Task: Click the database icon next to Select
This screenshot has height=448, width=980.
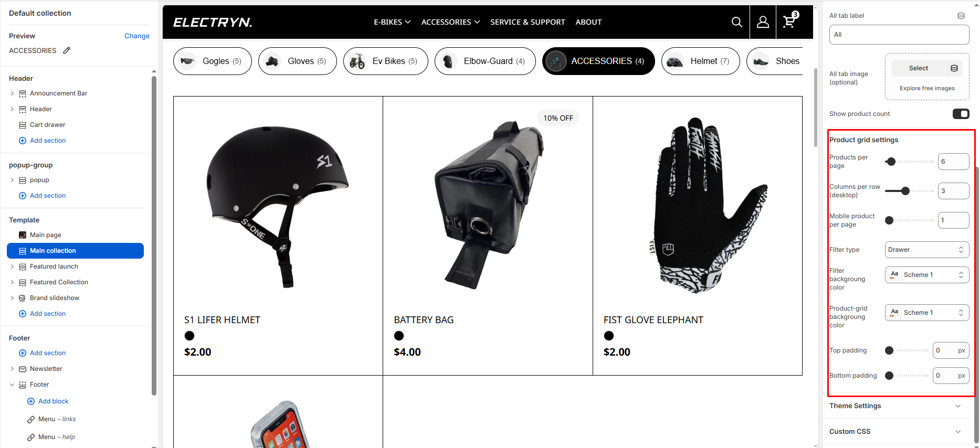Action: click(x=954, y=68)
